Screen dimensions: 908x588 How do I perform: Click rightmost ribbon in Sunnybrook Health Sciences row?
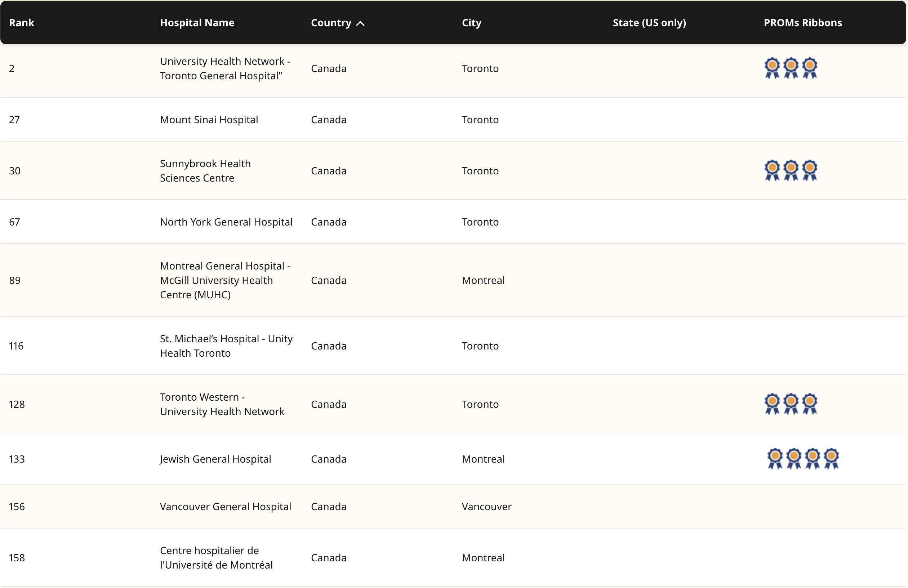pos(810,170)
